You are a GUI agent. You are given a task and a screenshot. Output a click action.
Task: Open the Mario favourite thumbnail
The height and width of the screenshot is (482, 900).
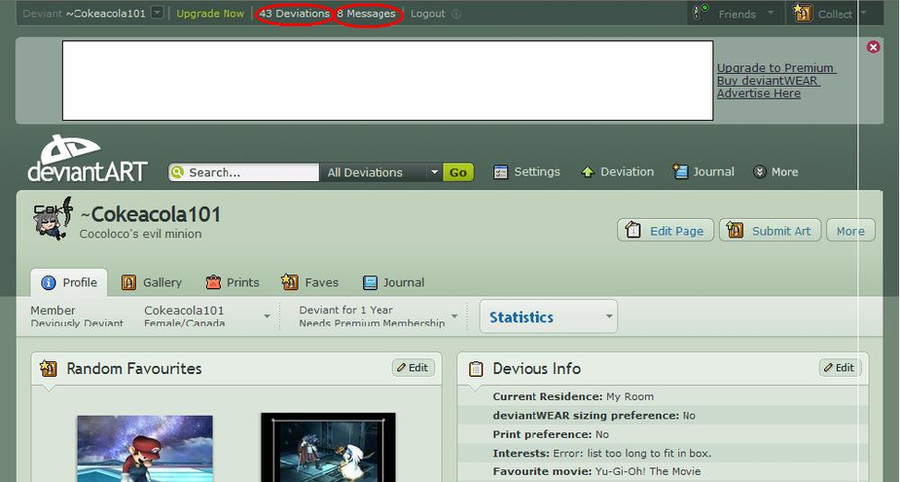click(145, 449)
